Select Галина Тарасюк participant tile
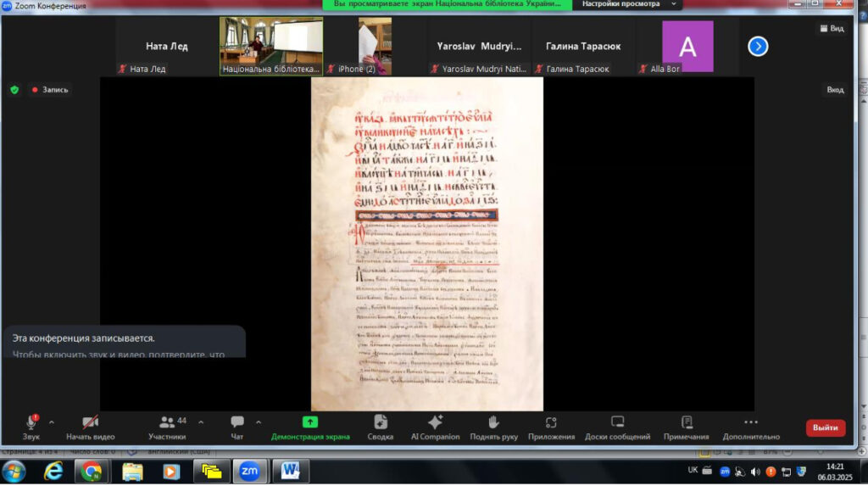868x486 pixels. (x=583, y=46)
